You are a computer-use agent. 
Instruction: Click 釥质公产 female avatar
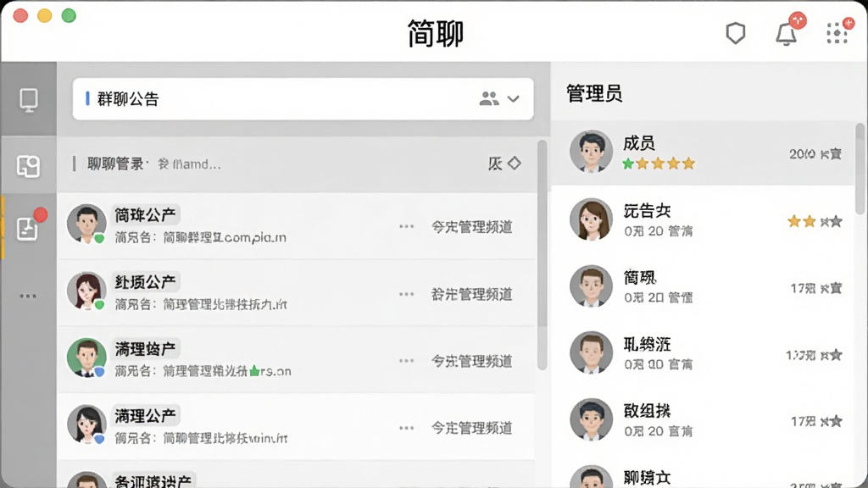86,291
